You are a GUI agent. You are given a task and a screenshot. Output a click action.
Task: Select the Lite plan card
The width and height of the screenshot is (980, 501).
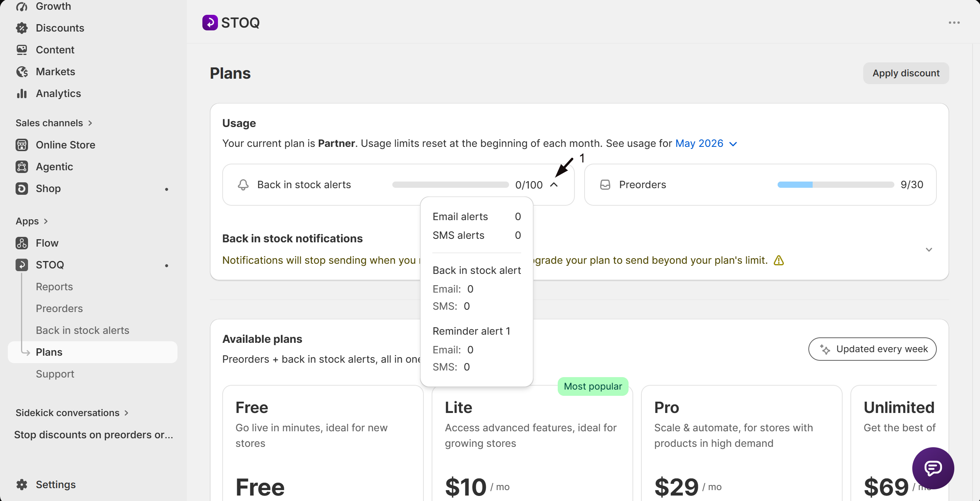(x=532, y=443)
